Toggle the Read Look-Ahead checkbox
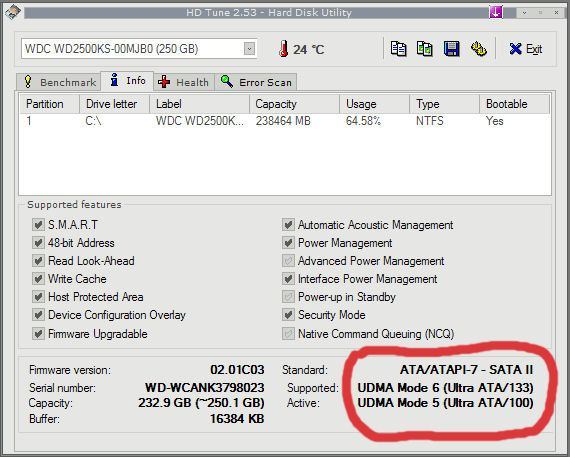The height and width of the screenshot is (457, 570). pos(38,261)
